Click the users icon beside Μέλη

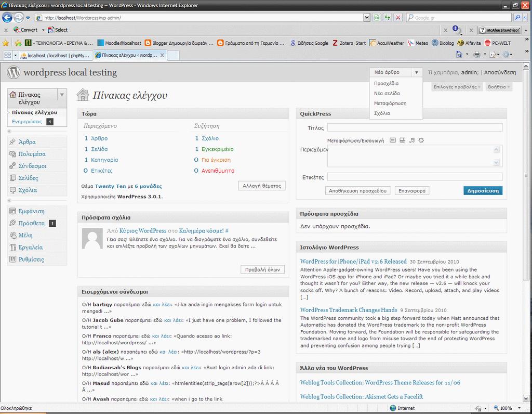(12, 235)
